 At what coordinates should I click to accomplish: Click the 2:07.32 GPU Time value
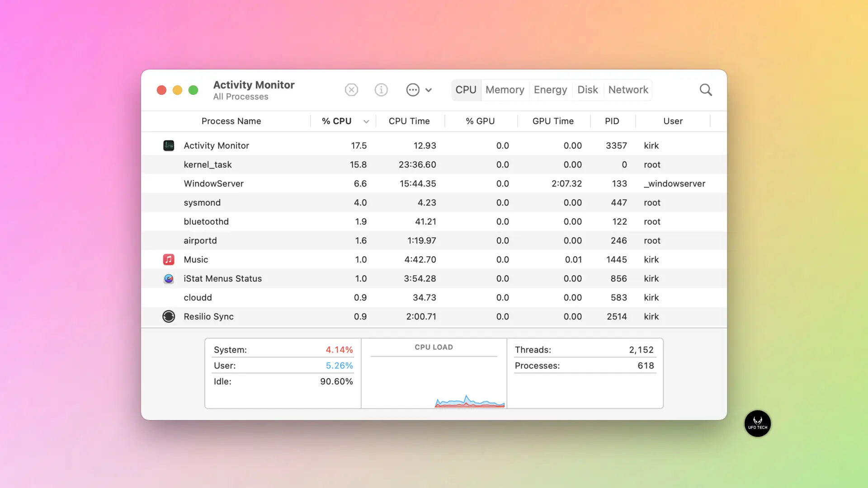(x=566, y=183)
